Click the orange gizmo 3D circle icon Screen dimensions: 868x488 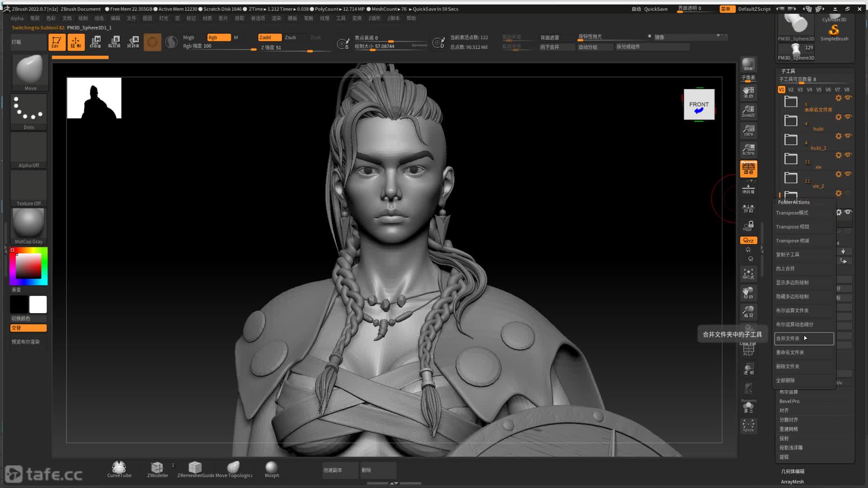[x=152, y=42]
